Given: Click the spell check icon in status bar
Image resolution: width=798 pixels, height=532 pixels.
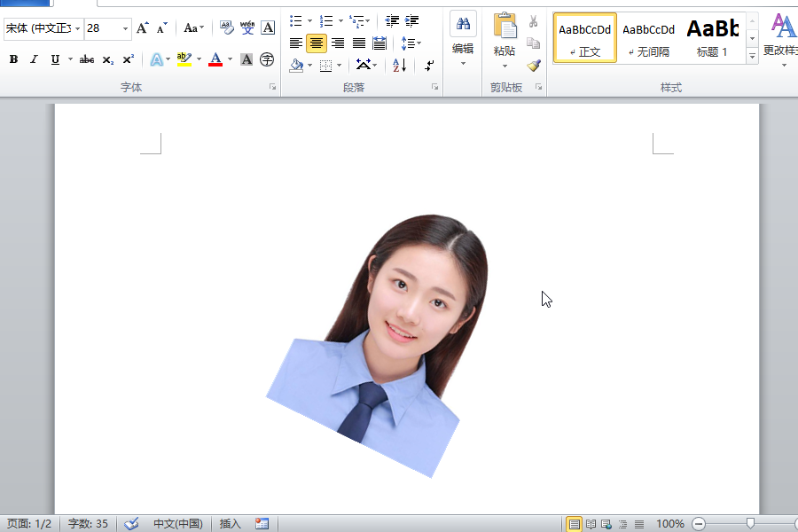Looking at the screenshot, I should 131,524.
